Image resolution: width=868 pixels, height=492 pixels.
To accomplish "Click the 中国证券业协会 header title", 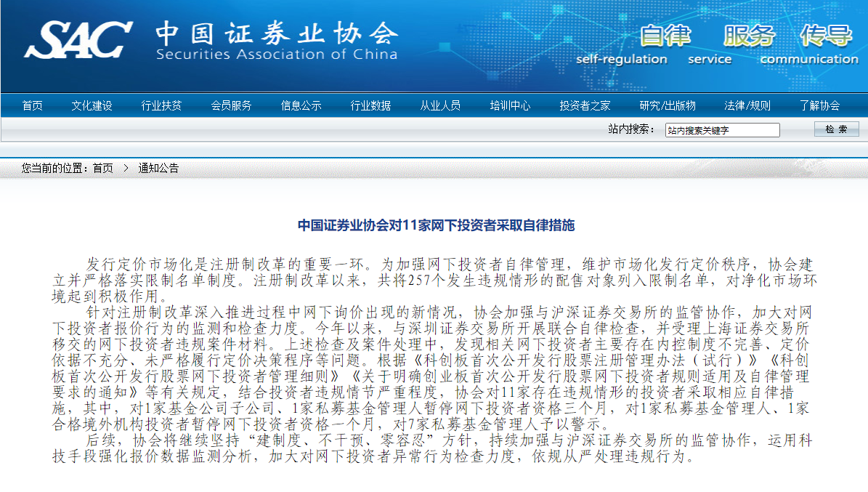I will pos(277,33).
